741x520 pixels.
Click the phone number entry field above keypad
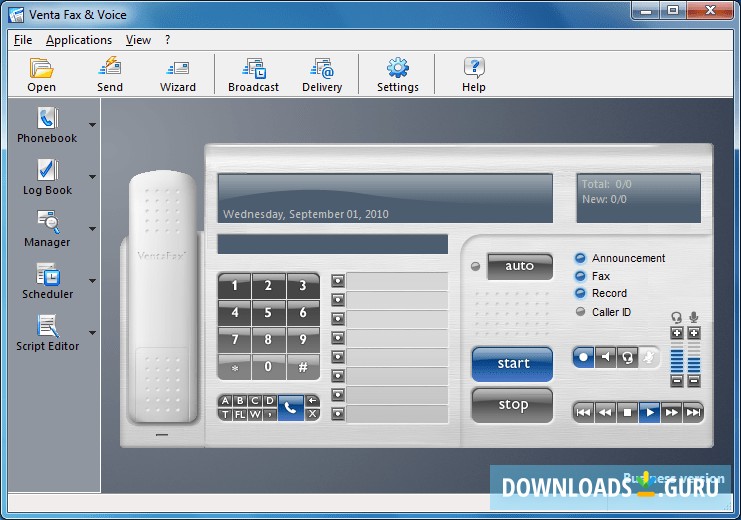pos(333,244)
